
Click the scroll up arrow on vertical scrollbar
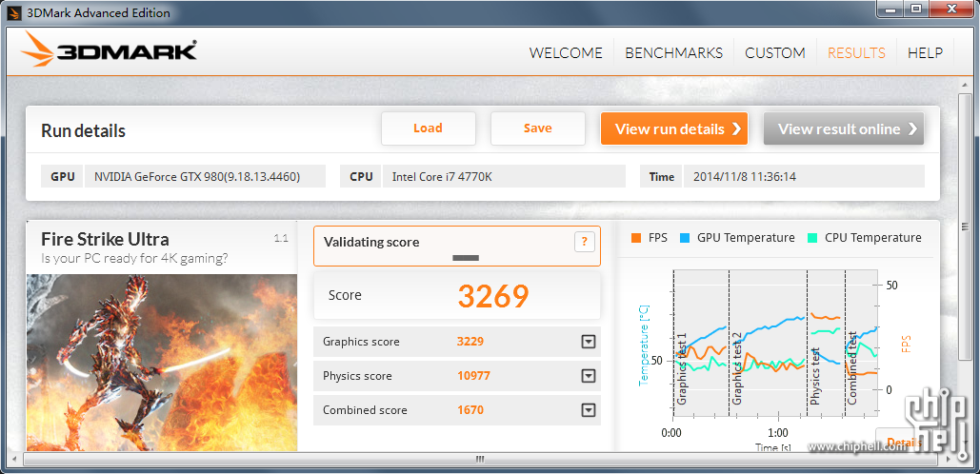coord(967,84)
